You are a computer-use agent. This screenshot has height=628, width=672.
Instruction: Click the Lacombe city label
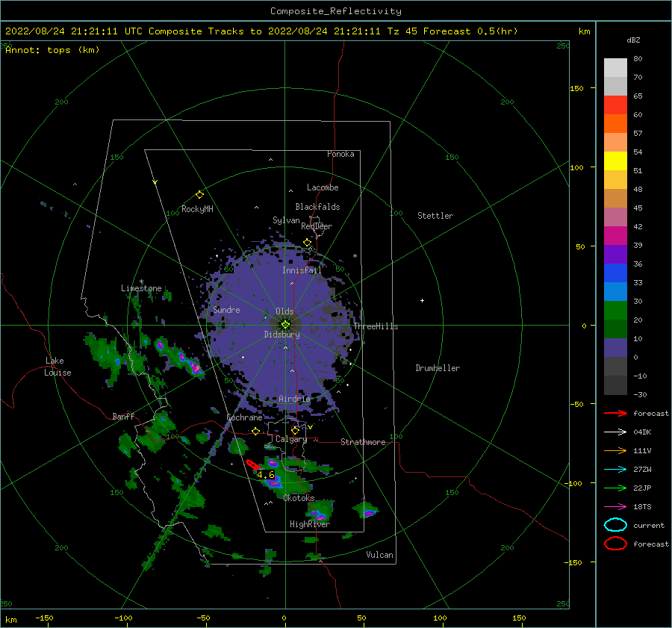(x=323, y=187)
